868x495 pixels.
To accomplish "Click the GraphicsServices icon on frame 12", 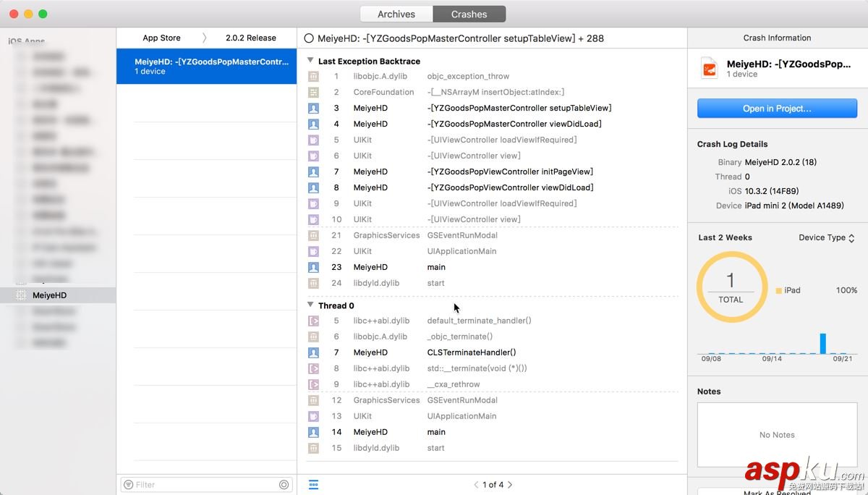I will 313,400.
